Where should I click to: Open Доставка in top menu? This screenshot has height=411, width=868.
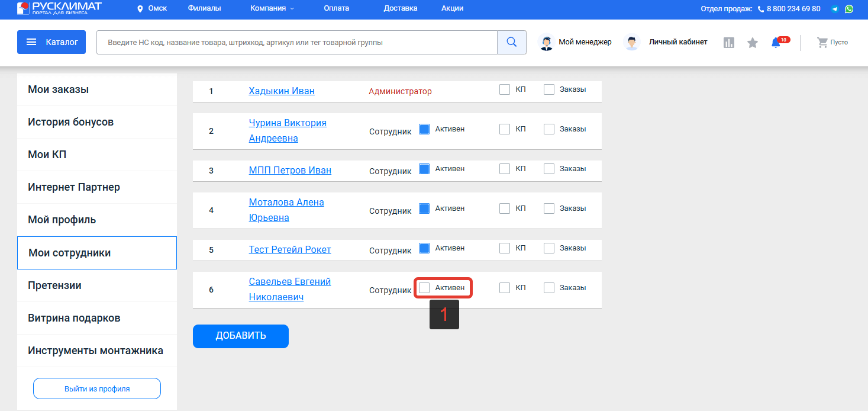[401, 9]
